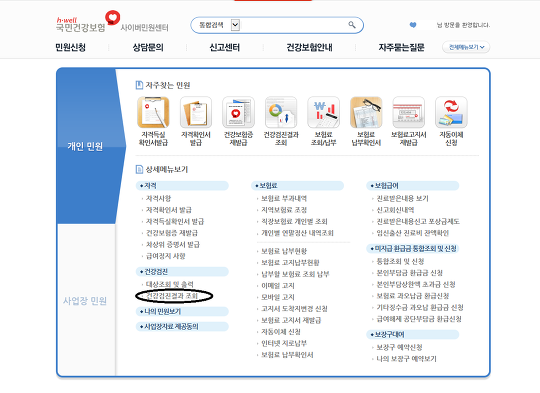540x393 pixels.
Task: Open the 자동이체 신청 text link
Action: 281,332
